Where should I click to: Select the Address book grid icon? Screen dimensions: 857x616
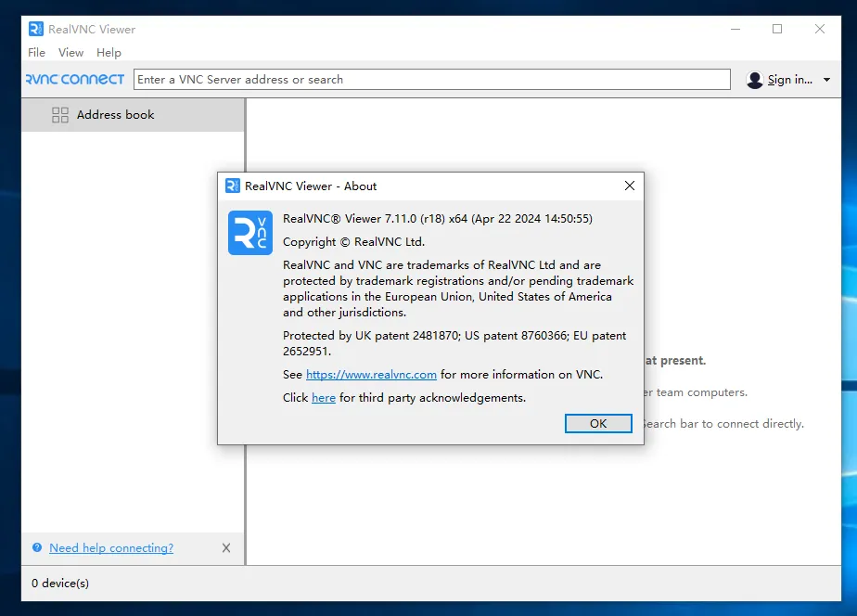[x=60, y=114]
